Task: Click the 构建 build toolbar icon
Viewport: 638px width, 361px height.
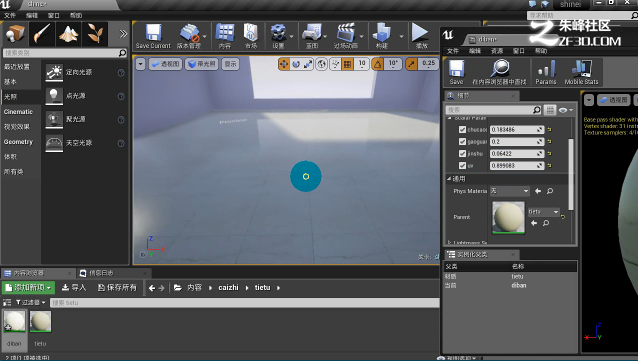Action: pos(381,36)
